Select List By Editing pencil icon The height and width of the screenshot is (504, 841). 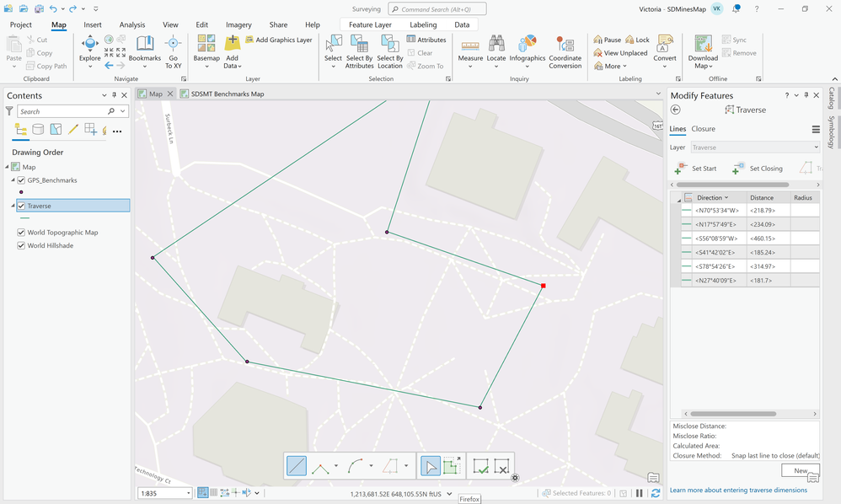73,129
